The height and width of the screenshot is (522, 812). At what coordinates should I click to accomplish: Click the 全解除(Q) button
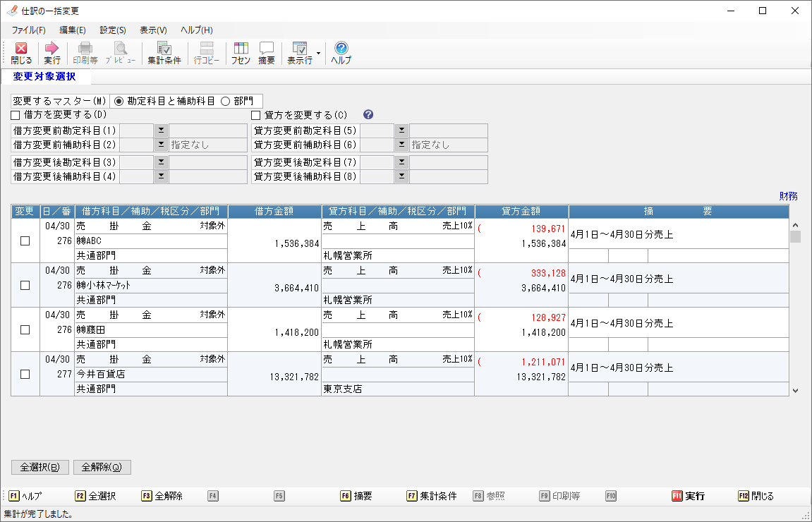click(x=102, y=467)
